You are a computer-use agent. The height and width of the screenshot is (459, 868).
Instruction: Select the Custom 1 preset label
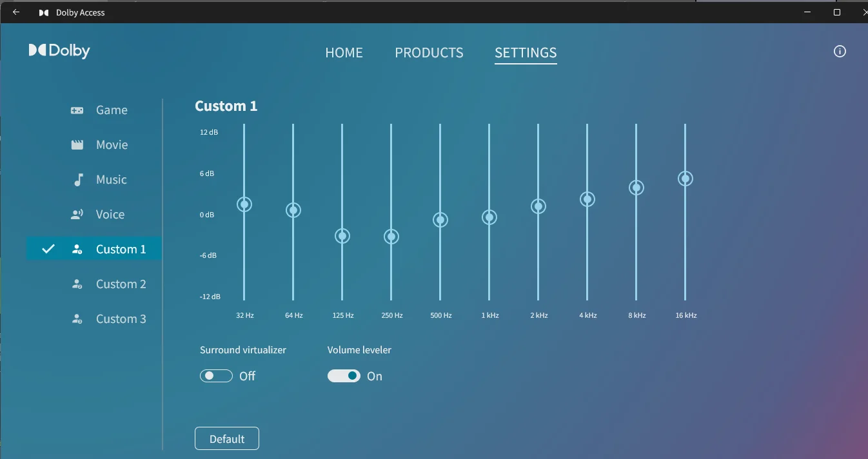pos(121,249)
